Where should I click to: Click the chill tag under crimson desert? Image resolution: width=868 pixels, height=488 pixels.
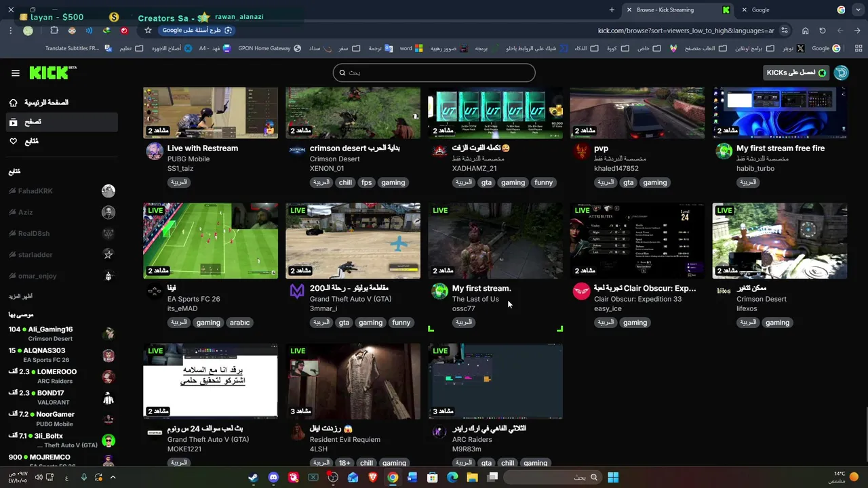coord(345,182)
